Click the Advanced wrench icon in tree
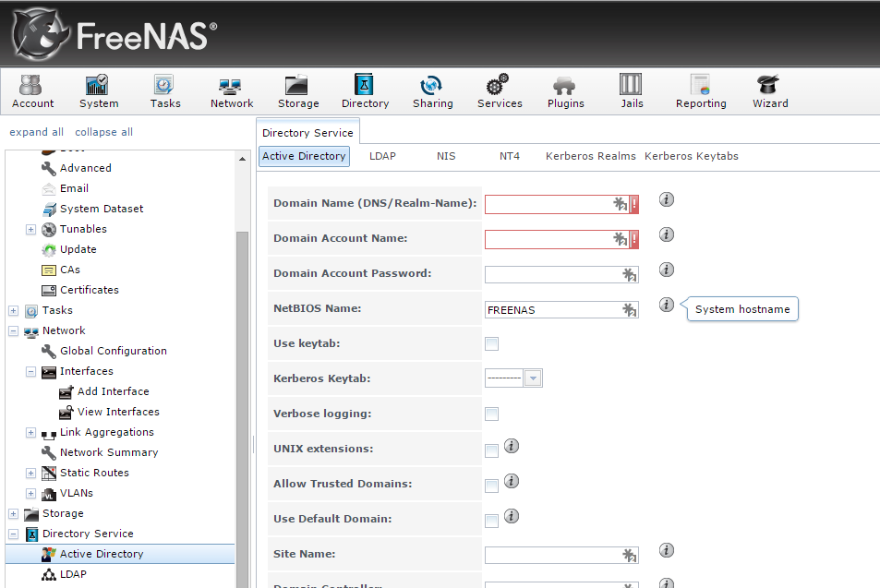Viewport: 880px width, 588px height. pyautogui.click(x=49, y=168)
